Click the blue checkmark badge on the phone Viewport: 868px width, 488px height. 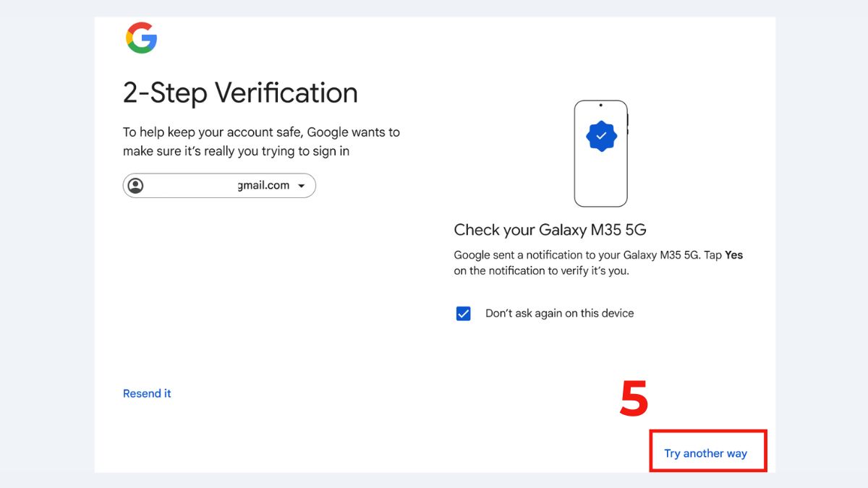coord(601,136)
